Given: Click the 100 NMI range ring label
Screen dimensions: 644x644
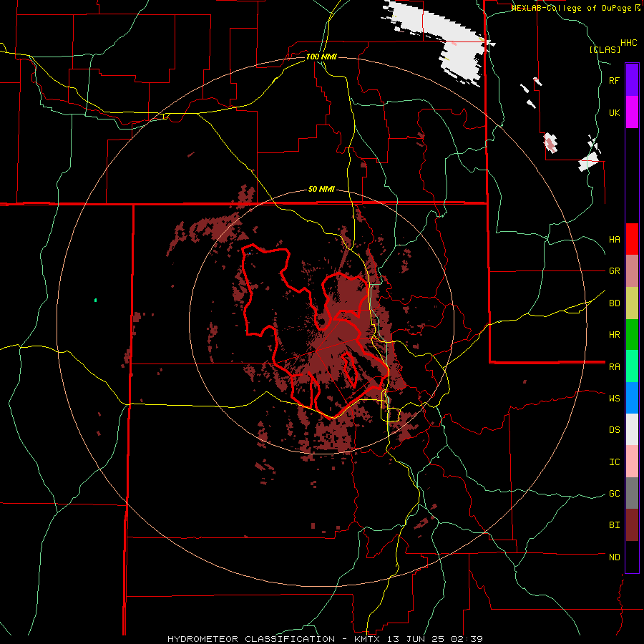Looking at the screenshot, I should click(x=321, y=57).
